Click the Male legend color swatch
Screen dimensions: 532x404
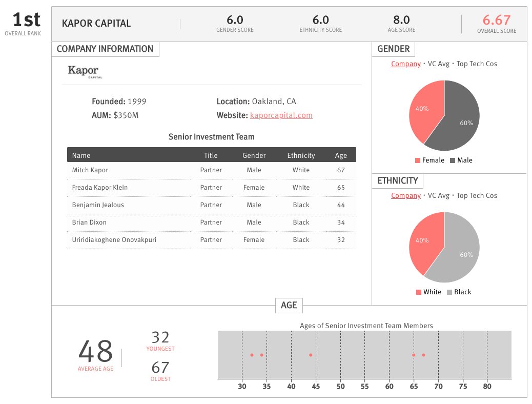453,160
